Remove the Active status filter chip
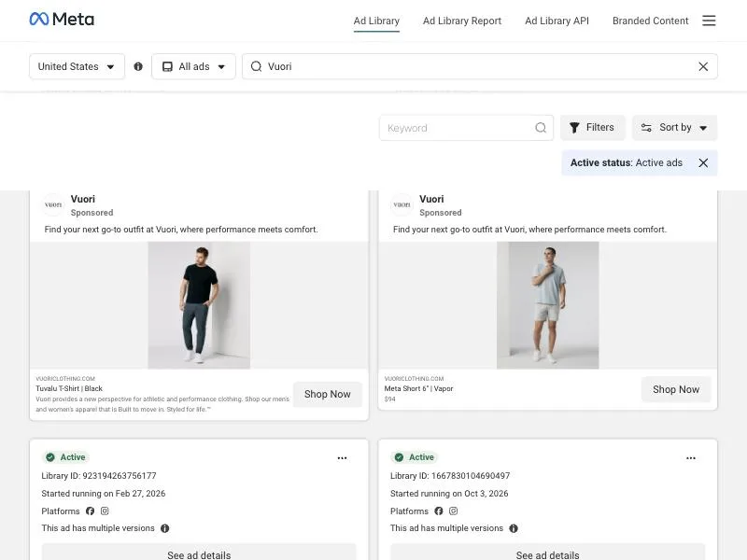Image resolution: width=747 pixels, height=560 pixels. [703, 162]
